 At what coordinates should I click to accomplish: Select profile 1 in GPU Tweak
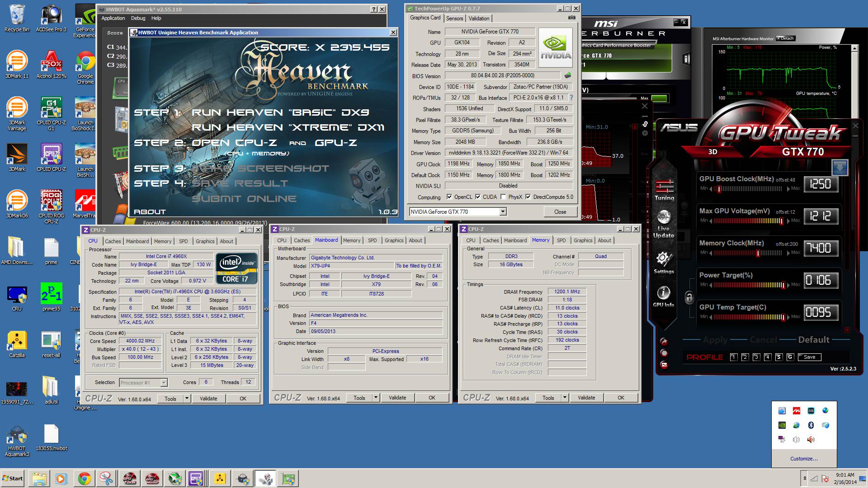coord(734,357)
